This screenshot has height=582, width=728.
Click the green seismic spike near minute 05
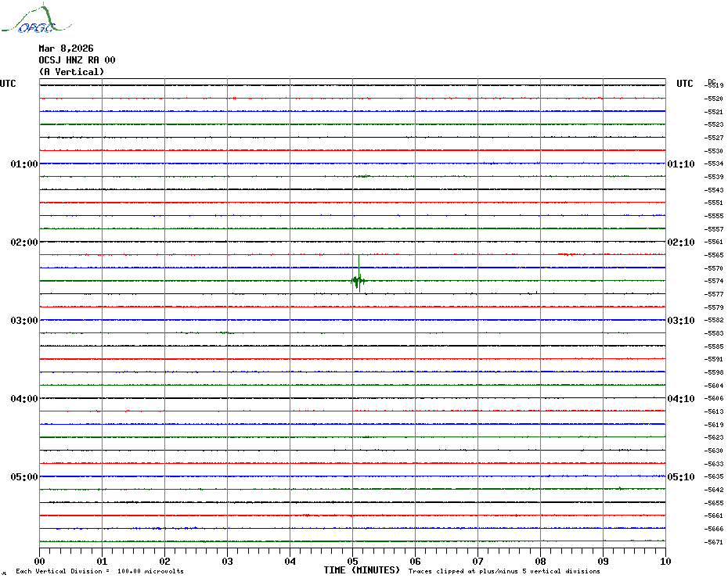(358, 279)
